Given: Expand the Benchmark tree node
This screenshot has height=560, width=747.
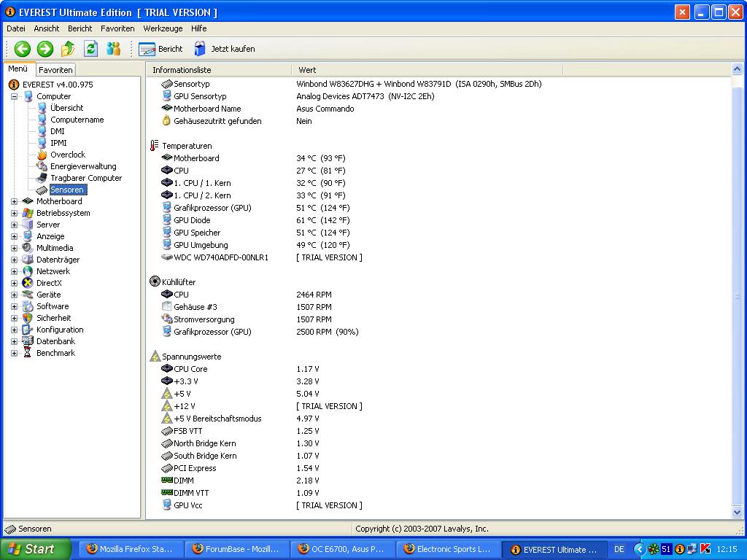Looking at the screenshot, I should 15,353.
